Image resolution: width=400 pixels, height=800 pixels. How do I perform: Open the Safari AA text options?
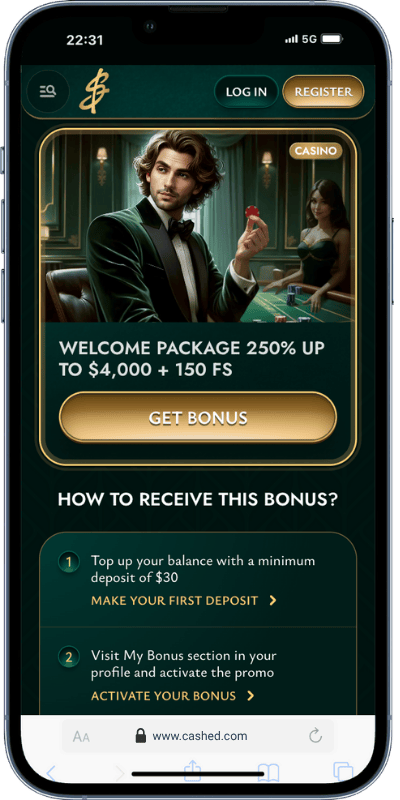pyautogui.click(x=81, y=736)
